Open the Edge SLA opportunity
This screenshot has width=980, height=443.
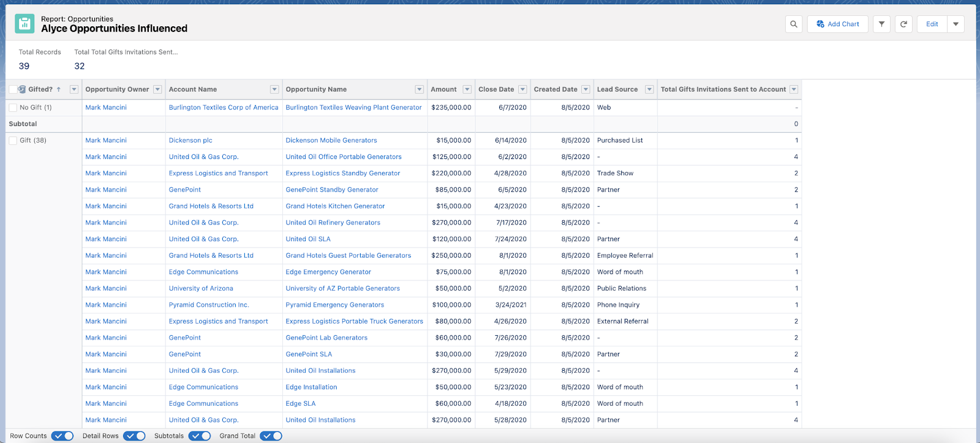[x=301, y=404]
